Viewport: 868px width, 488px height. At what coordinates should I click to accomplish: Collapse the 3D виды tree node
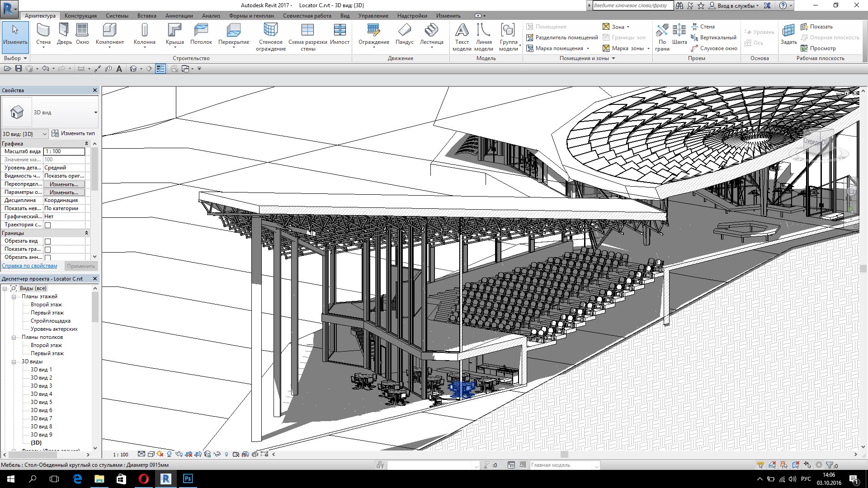click(x=14, y=362)
